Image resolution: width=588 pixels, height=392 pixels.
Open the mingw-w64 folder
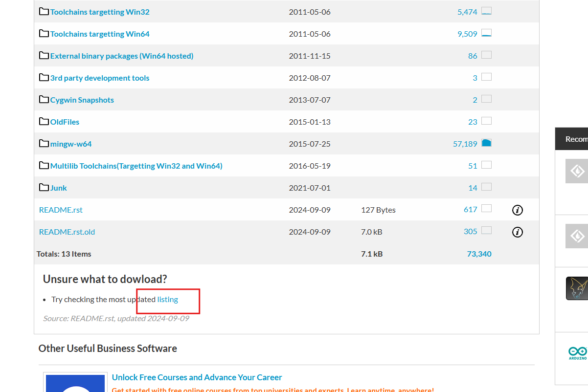point(71,144)
